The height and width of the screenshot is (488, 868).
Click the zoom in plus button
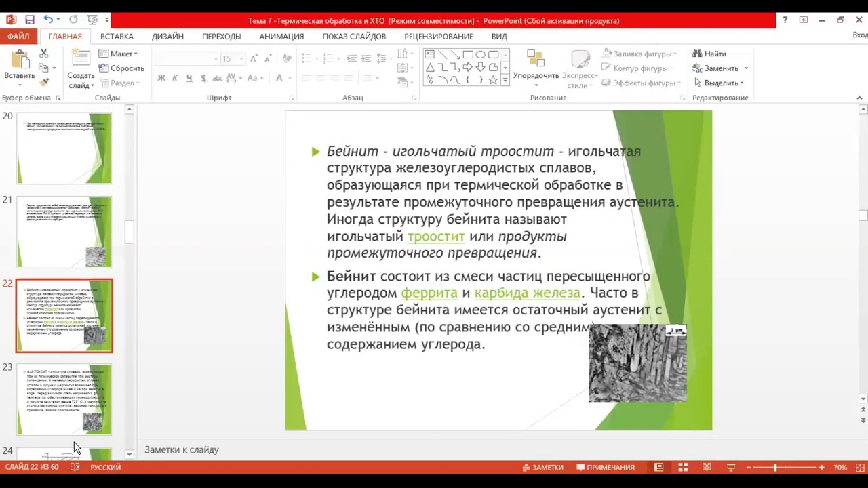(x=821, y=468)
